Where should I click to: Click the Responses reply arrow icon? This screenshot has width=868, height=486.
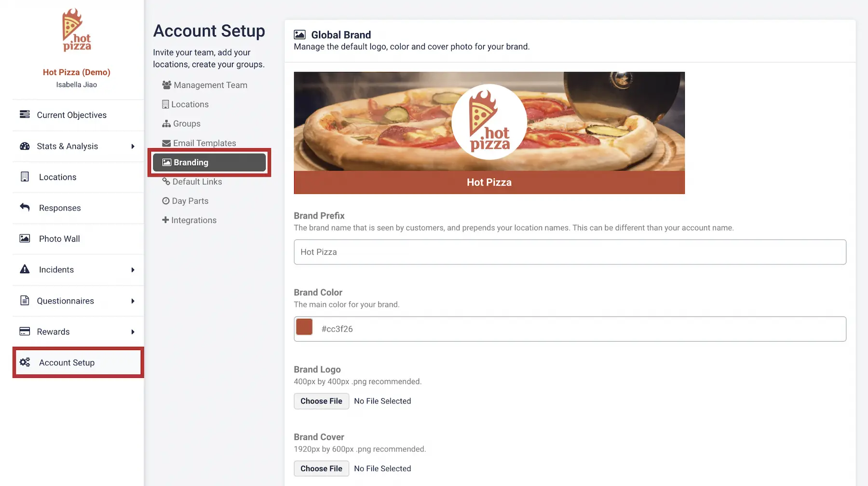pos(25,207)
